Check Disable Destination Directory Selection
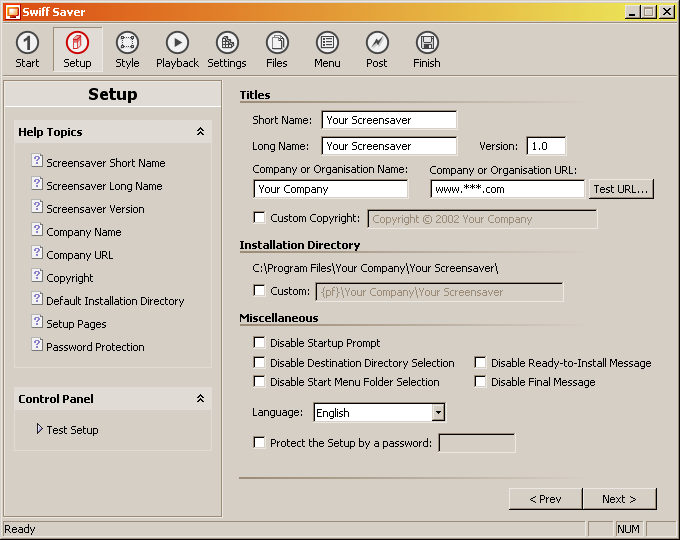This screenshot has width=680, height=540. tap(259, 362)
